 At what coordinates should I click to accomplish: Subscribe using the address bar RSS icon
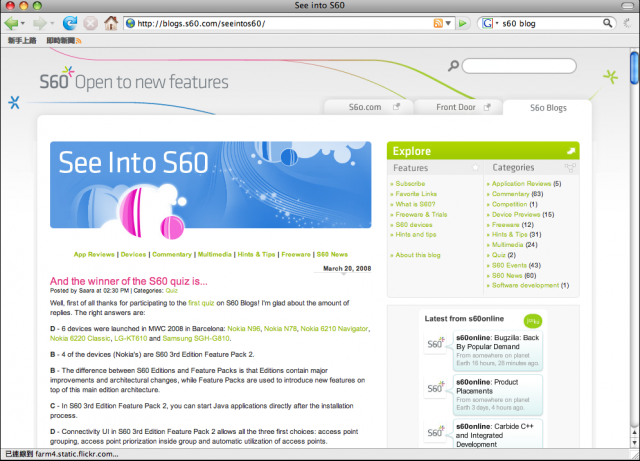tap(438, 23)
